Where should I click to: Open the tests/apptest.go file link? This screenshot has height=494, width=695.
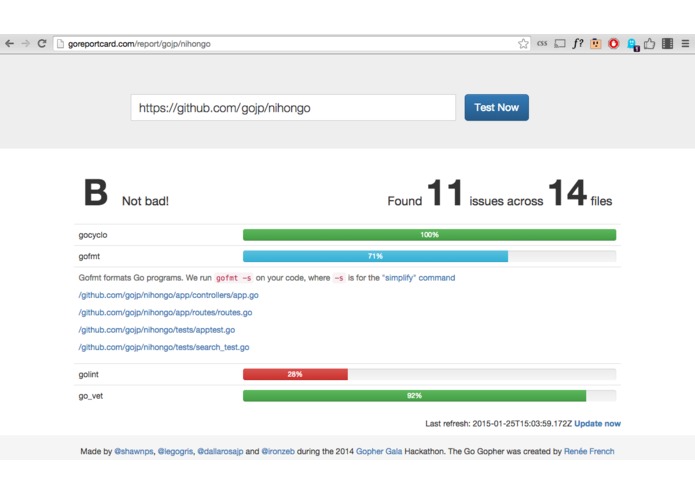[x=156, y=330]
